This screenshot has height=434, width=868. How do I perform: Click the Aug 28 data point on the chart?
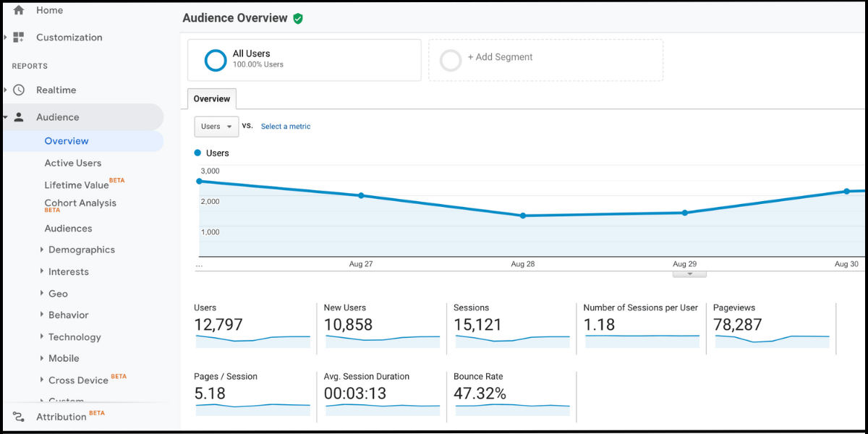(522, 215)
